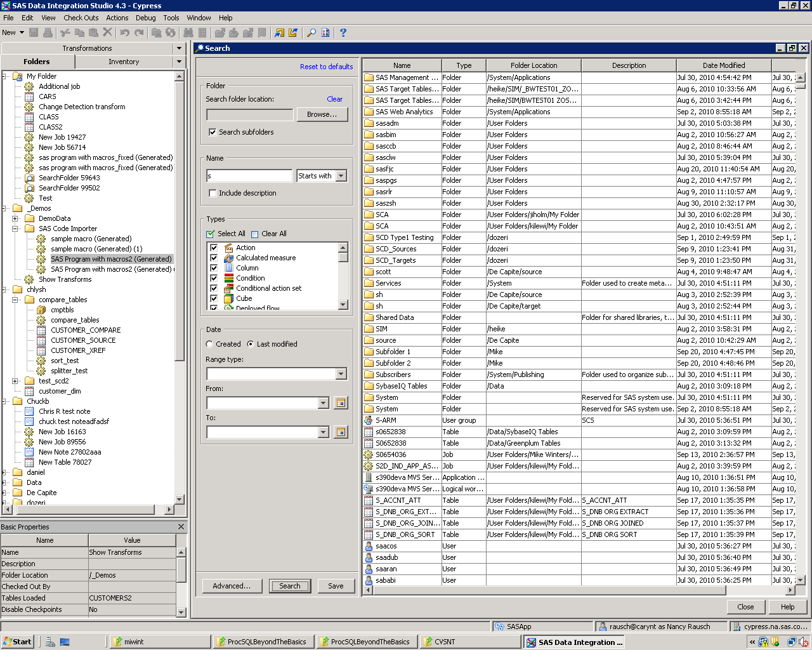Select S-ARM user group icon in results

pos(369,420)
